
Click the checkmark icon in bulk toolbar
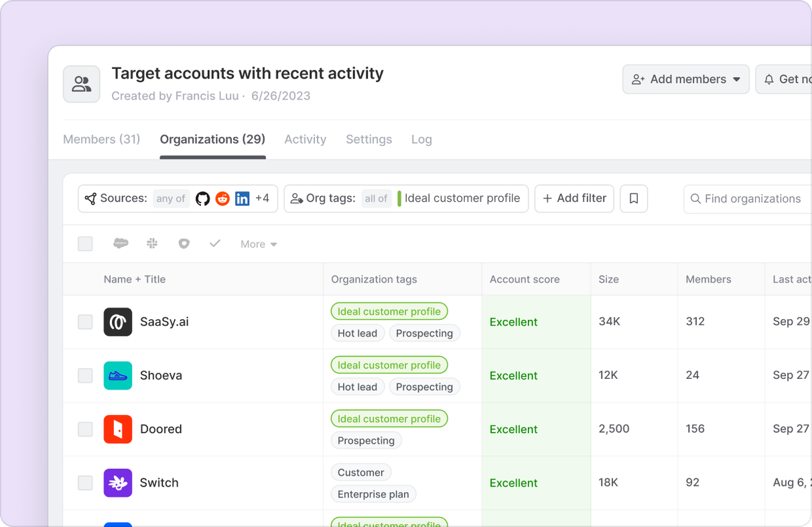coord(215,243)
